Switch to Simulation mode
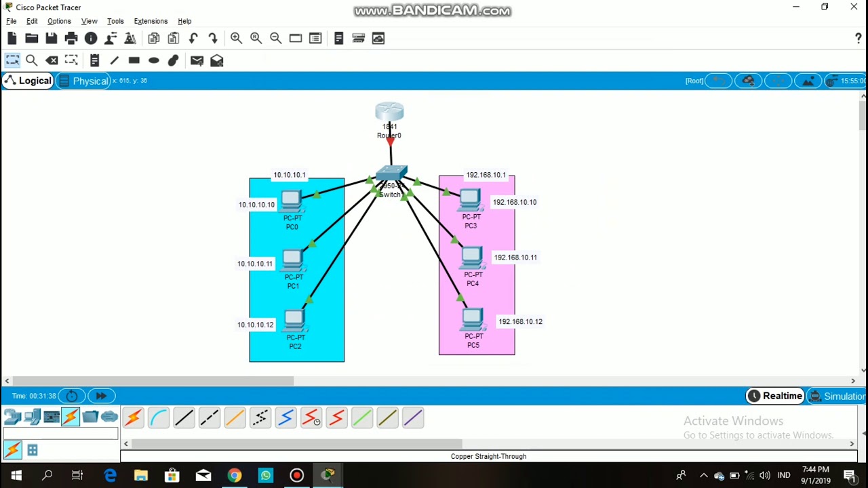The height and width of the screenshot is (488, 868). coord(837,396)
